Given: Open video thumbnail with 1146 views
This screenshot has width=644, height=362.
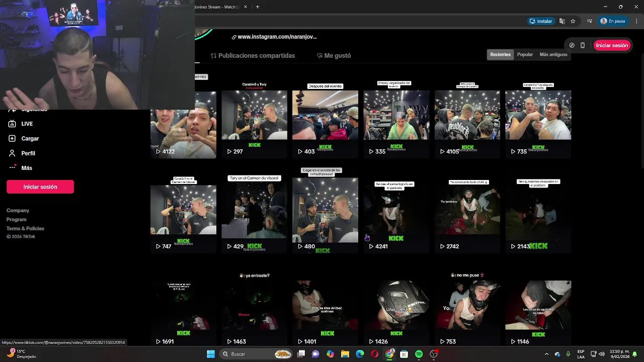Looking at the screenshot, I should (538, 313).
